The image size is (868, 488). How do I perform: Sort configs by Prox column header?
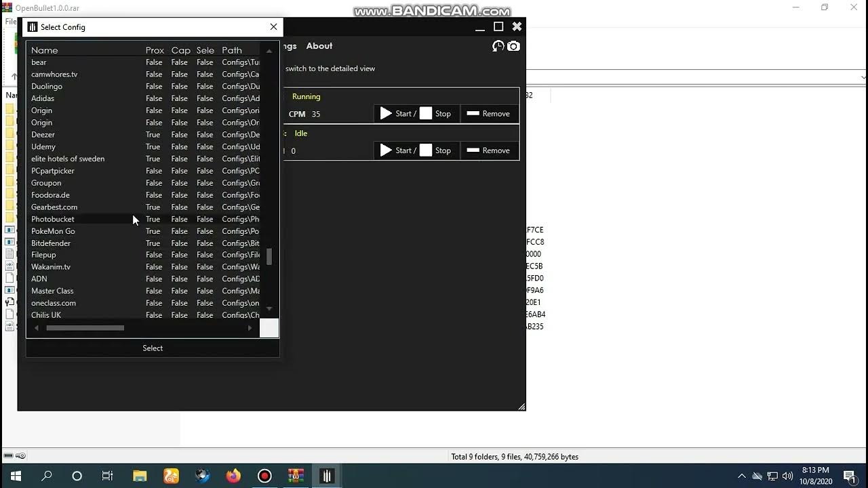[155, 50]
